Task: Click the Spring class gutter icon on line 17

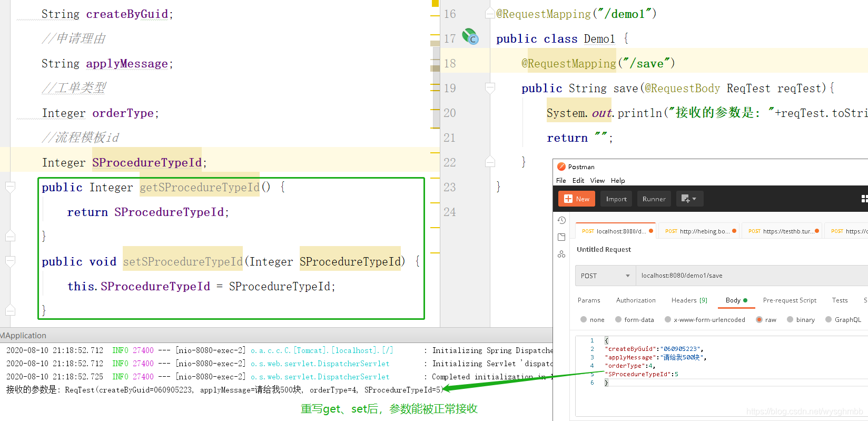Action: [x=470, y=37]
